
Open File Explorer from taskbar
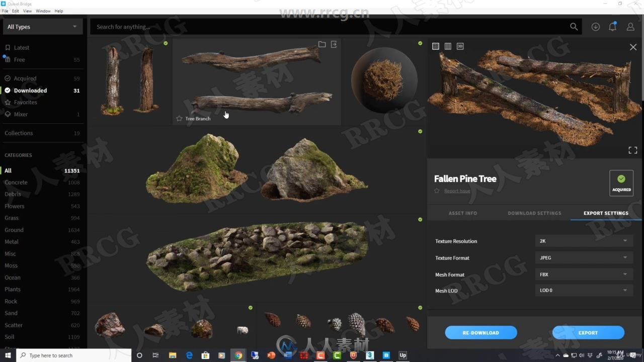pyautogui.click(x=173, y=355)
